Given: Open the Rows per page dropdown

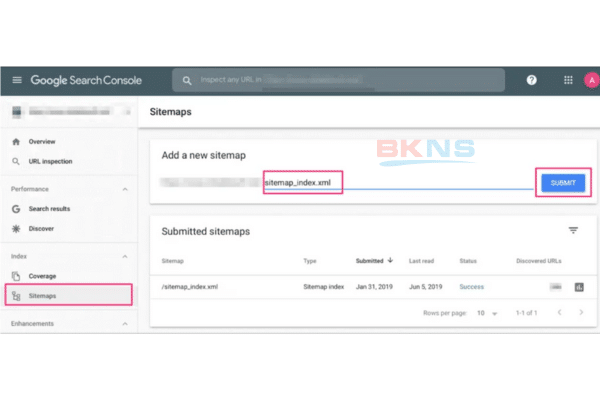Looking at the screenshot, I should (487, 313).
